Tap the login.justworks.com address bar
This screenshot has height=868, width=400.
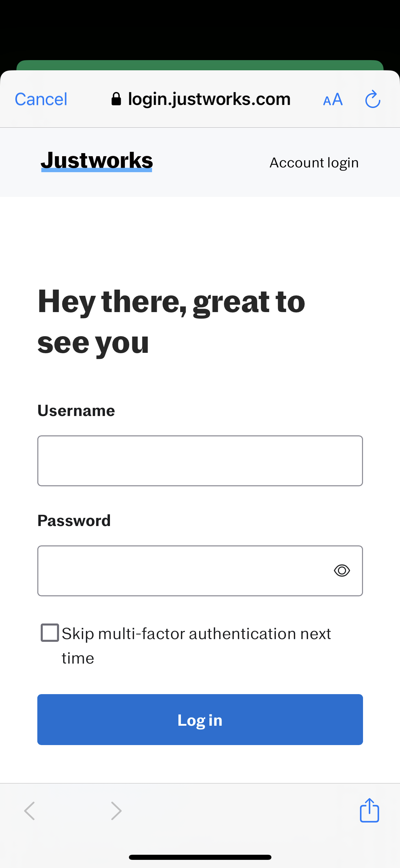201,99
